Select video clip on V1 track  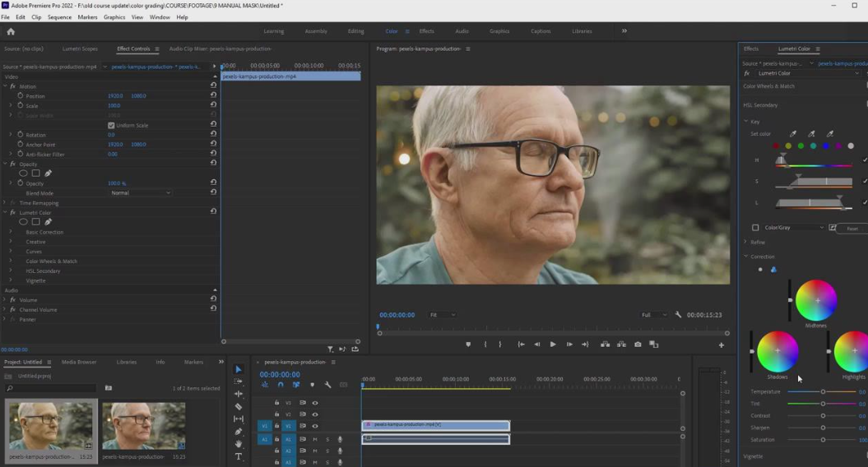[x=436, y=426]
